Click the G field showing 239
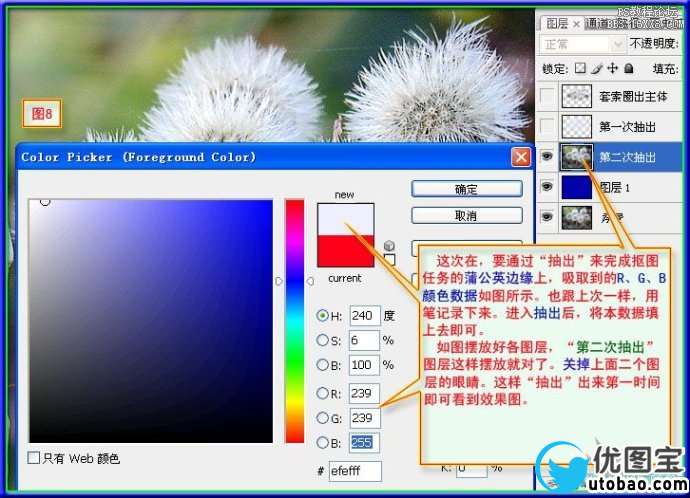 (x=365, y=417)
